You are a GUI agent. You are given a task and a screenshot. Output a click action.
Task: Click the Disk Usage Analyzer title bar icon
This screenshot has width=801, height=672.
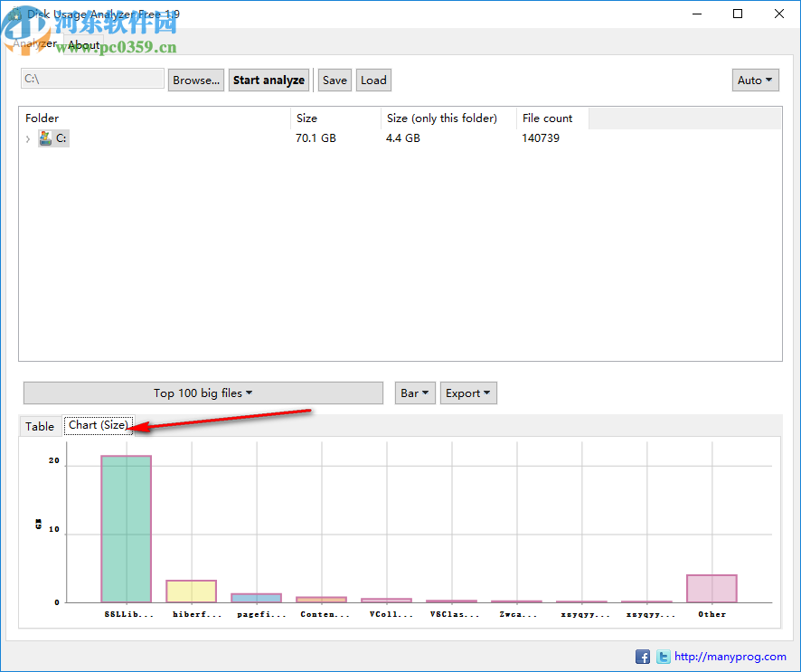15,14
